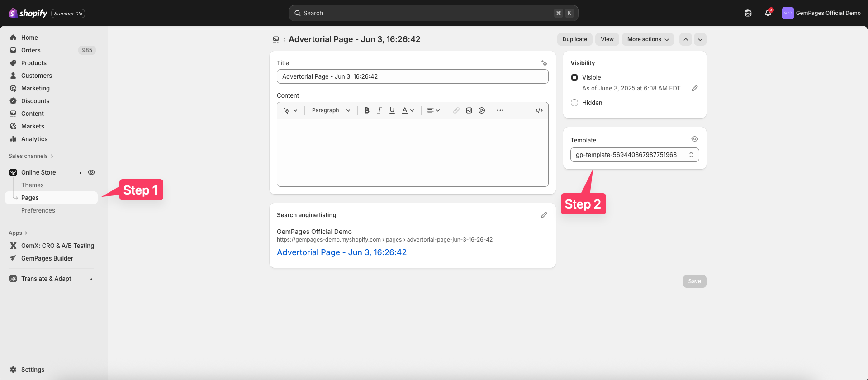868x380 pixels.
Task: Edit search engine listing pencil
Action: [x=544, y=215]
